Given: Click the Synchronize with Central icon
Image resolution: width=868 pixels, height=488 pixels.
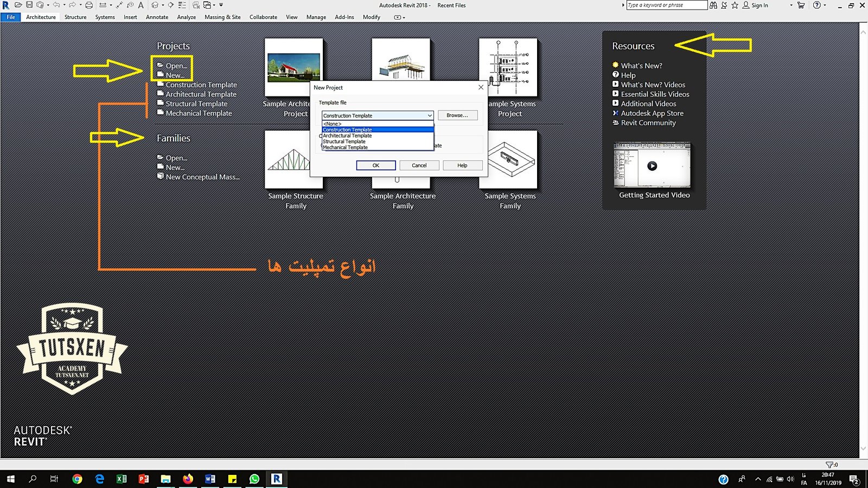Looking at the screenshot, I should pyautogui.click(x=40, y=5).
